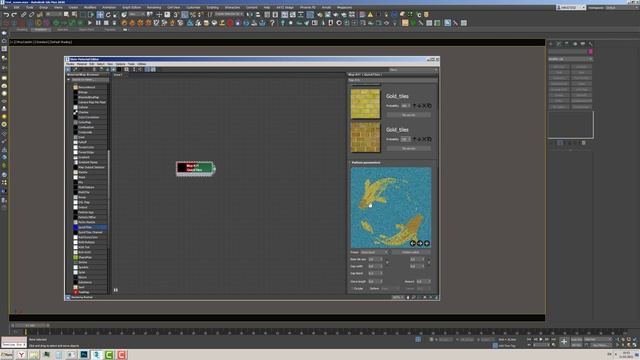This screenshot has height=360, width=640.
Task: Click middle arrow on pattern preview
Action: [x=420, y=243]
